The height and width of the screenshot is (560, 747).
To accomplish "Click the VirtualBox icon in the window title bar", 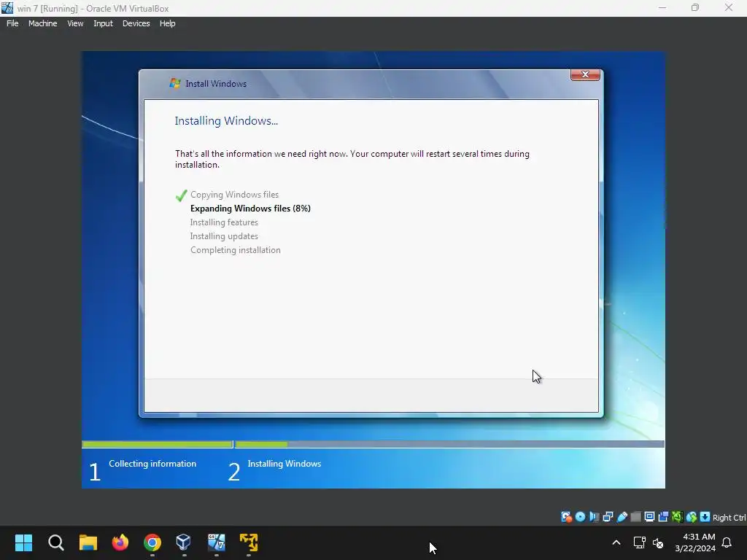I will tap(7, 8).
